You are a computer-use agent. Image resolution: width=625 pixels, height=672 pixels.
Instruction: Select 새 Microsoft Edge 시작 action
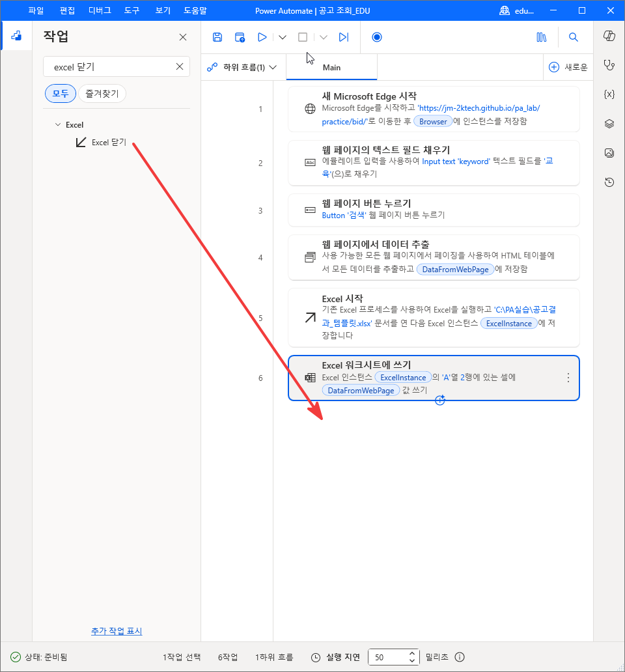434,109
